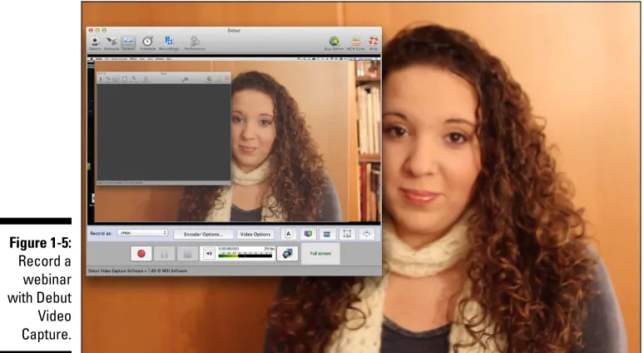Toggle the audio speaker button
The width and height of the screenshot is (644, 353).
(209, 254)
